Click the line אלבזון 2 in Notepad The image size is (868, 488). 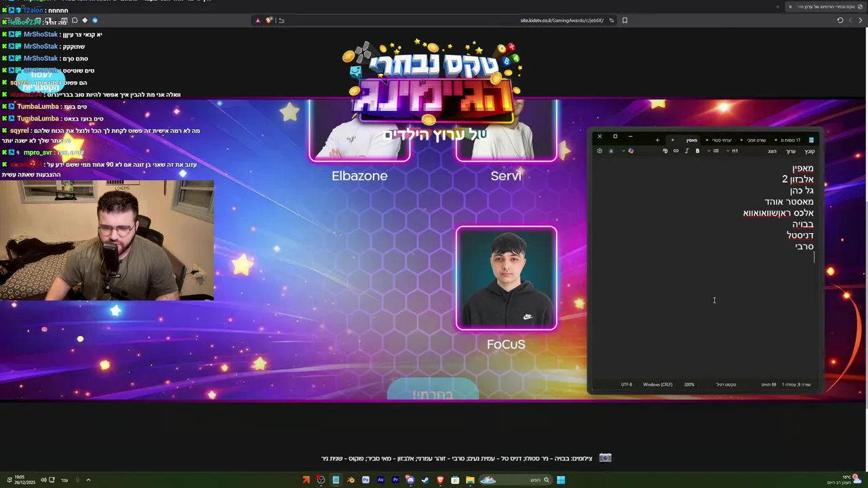point(798,180)
